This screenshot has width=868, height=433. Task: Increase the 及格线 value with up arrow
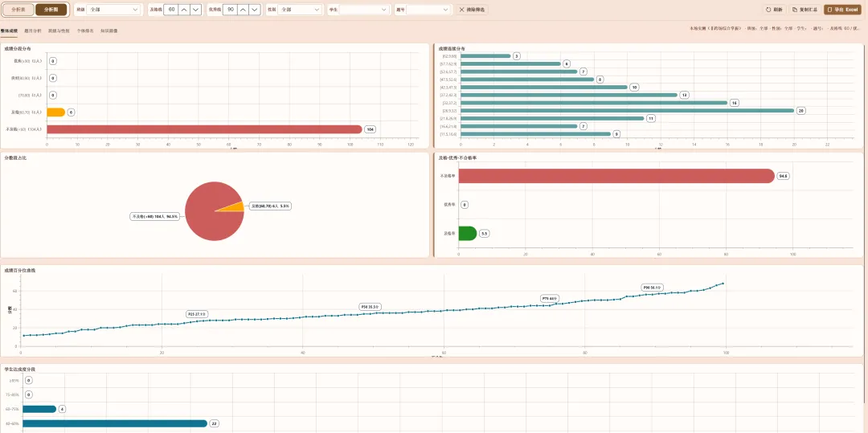pyautogui.click(x=184, y=10)
